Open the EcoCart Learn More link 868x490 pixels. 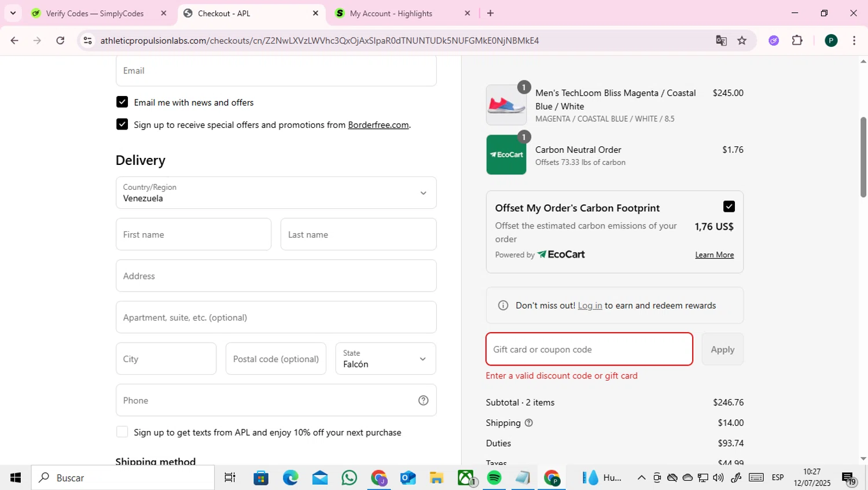715,255
